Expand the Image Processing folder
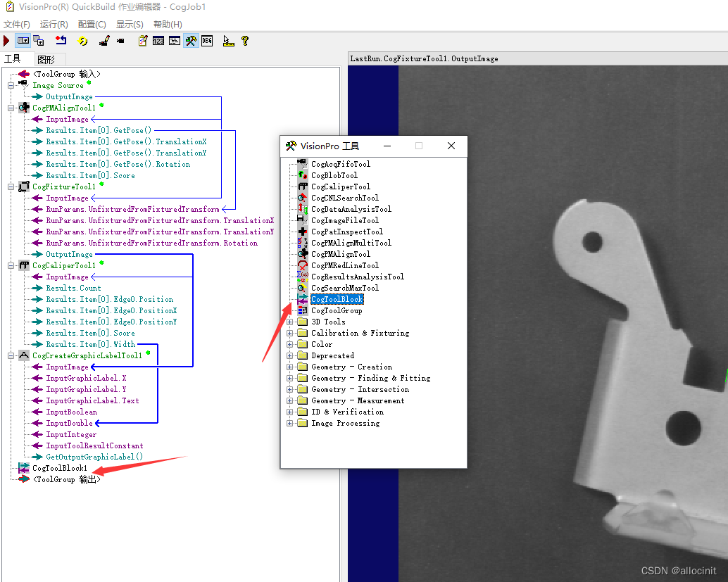The height and width of the screenshot is (582, 728). [x=289, y=423]
